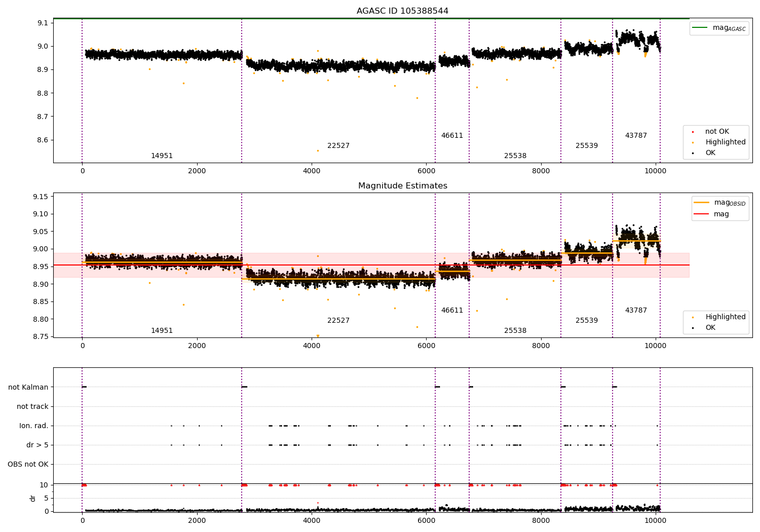The height and width of the screenshot is (532, 760).
Task: Click the 8.85 y-axis tick label
Action: coord(41,302)
